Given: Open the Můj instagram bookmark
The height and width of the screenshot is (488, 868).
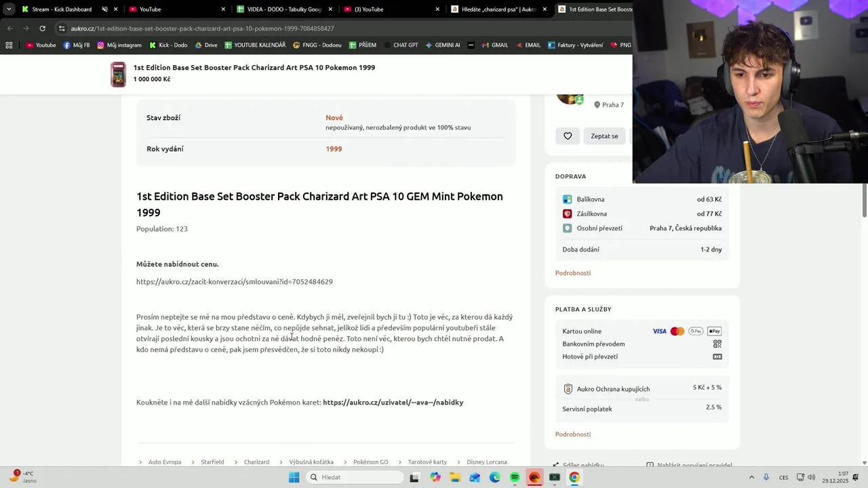Looking at the screenshot, I should pos(119,45).
